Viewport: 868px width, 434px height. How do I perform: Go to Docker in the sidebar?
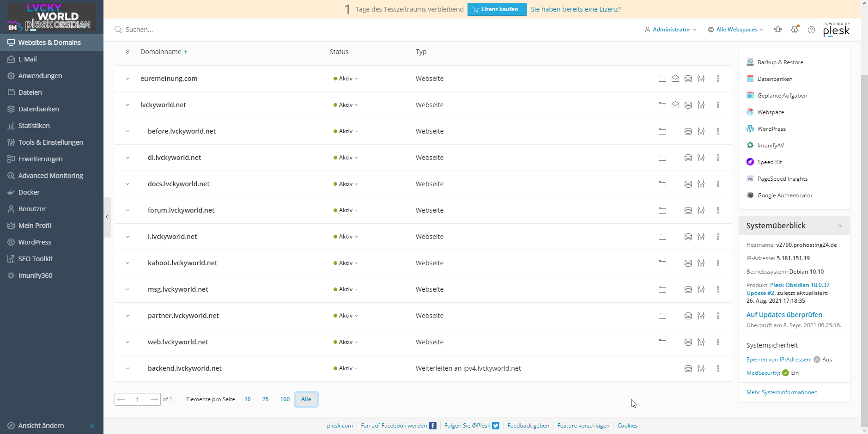[29, 192]
